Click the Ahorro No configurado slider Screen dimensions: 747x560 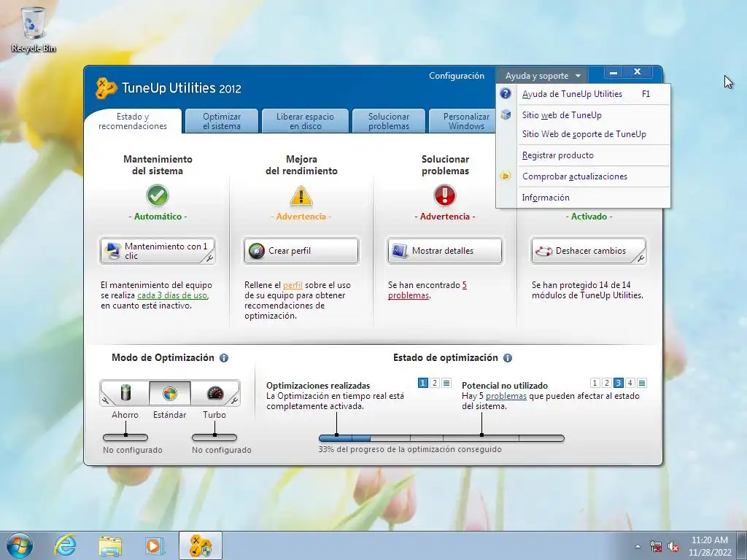(125, 437)
